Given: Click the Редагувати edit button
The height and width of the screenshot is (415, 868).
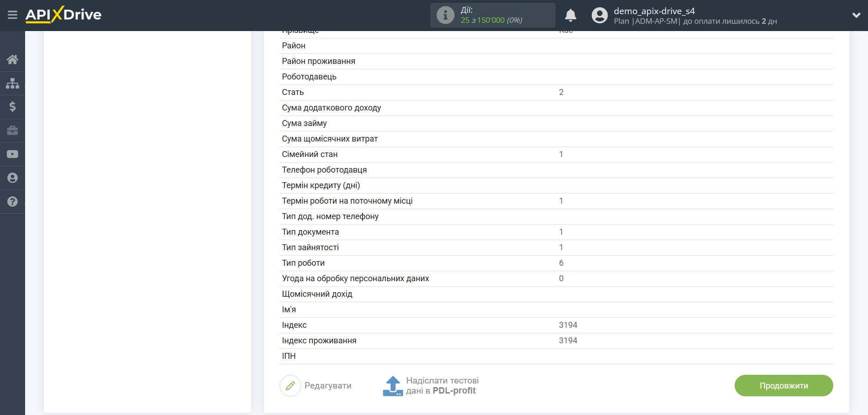Looking at the screenshot, I should click(316, 386).
